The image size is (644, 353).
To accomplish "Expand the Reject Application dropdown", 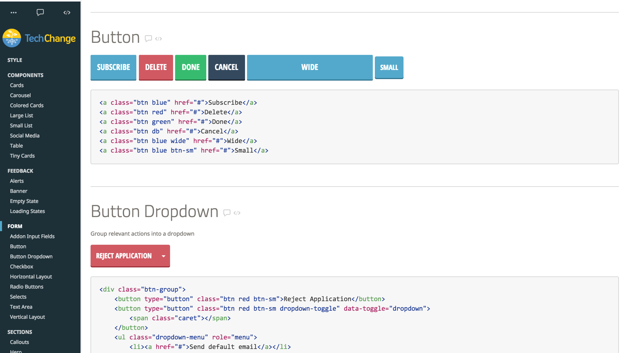I will coord(164,256).
